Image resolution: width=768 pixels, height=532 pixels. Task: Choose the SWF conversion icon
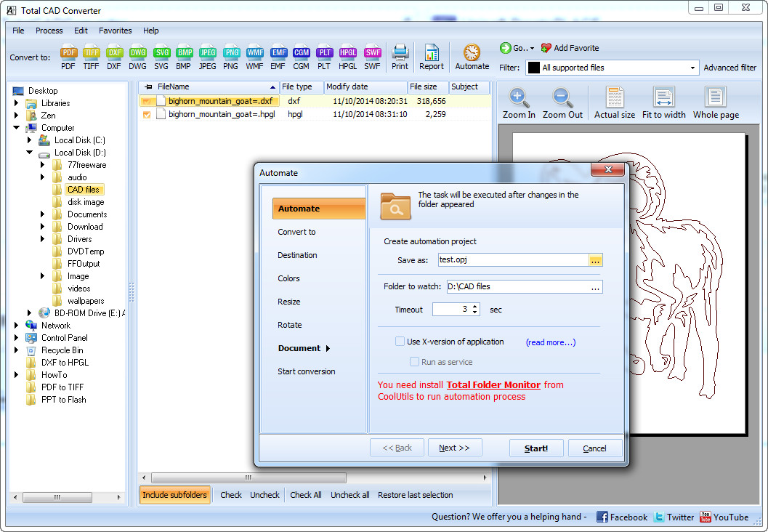(372, 57)
